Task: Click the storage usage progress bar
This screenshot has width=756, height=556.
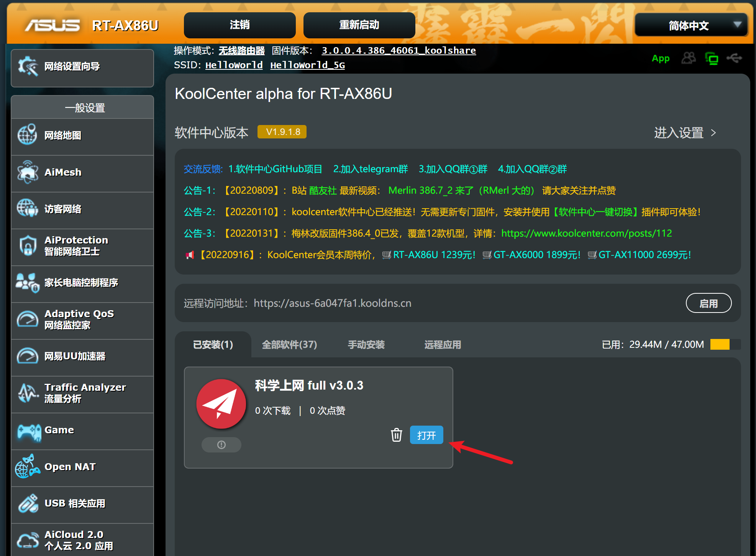Action: click(x=725, y=344)
